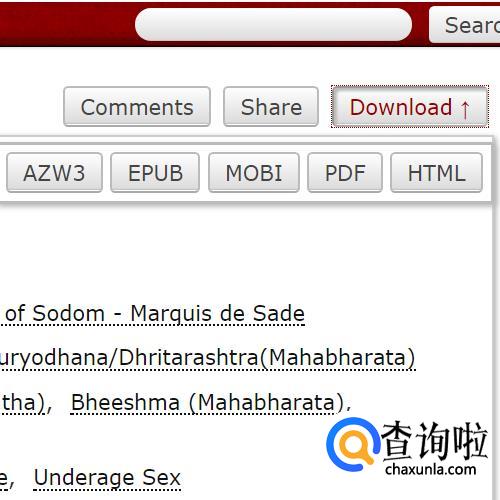Follow the Bheeshma (Mahabharata) character tag
The width and height of the screenshot is (500, 500).
[208, 403]
